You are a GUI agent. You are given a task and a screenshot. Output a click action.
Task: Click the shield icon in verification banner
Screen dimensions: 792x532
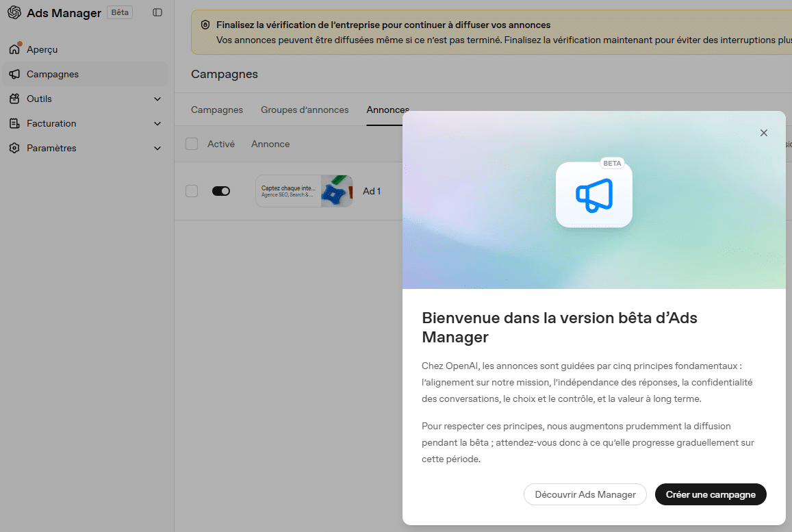[x=205, y=25]
